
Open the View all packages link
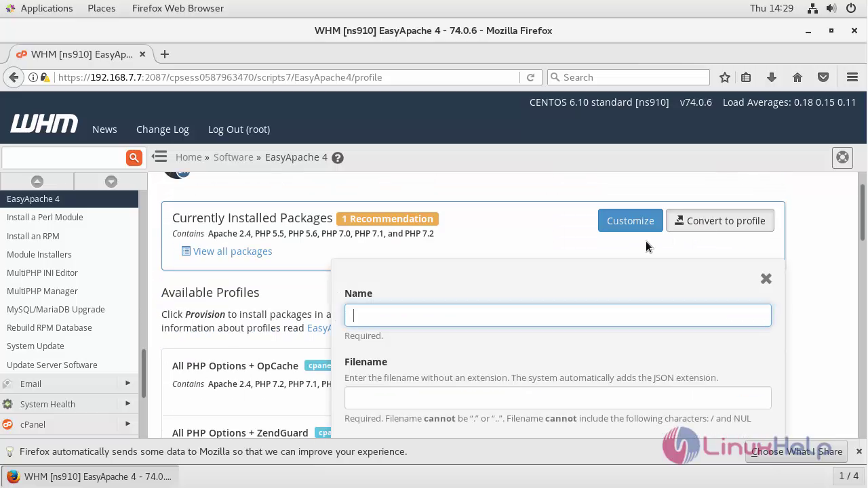(233, 251)
